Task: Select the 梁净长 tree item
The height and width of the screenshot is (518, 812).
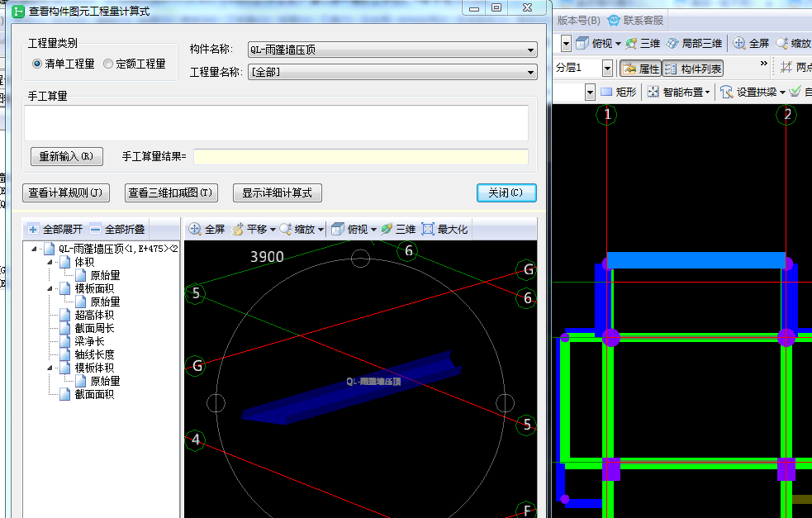Action: [x=89, y=341]
